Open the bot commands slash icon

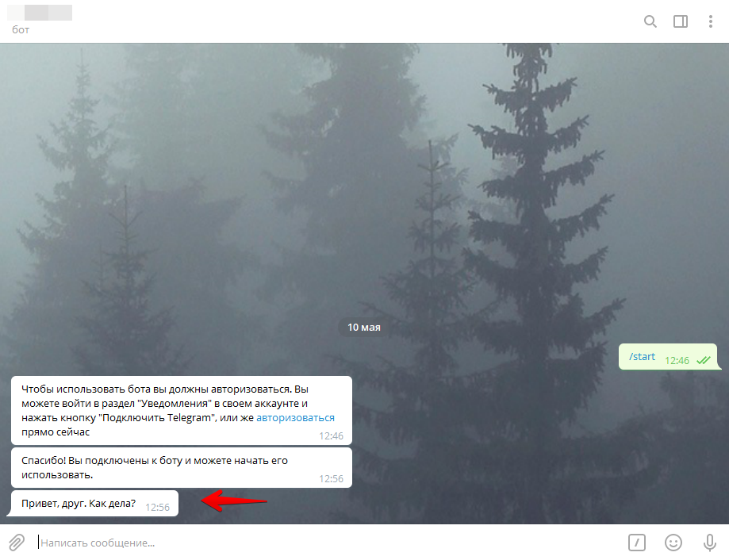click(x=636, y=543)
